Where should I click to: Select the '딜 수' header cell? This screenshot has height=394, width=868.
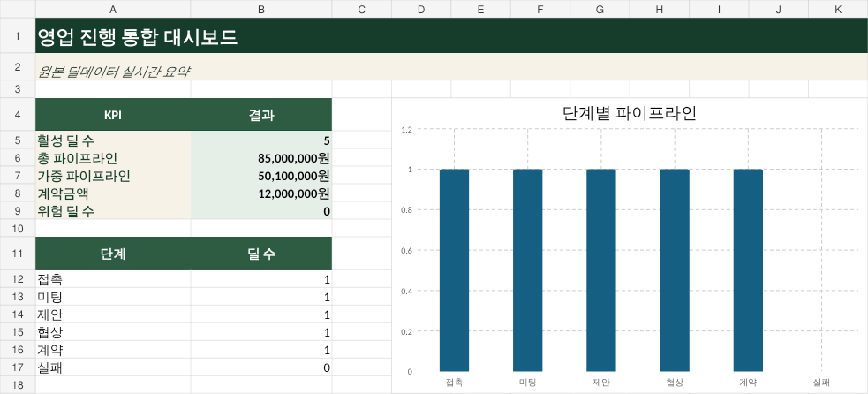[261, 254]
